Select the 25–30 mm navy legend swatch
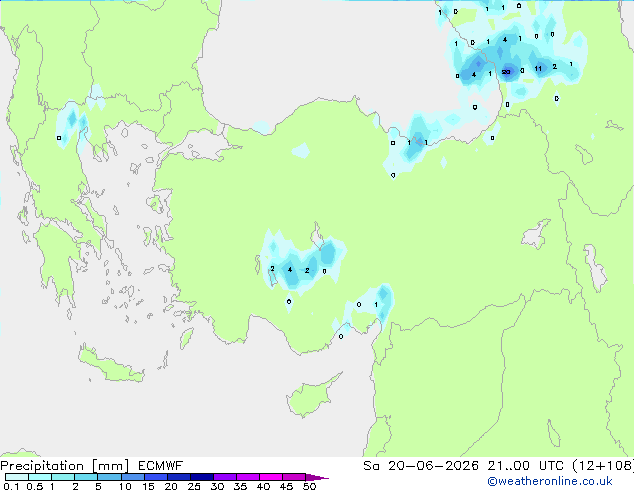Viewport: 634px width, 490px height. (202, 477)
